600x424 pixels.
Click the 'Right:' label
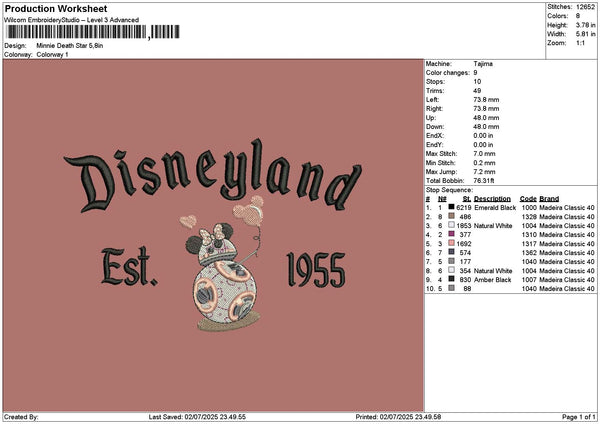click(434, 109)
